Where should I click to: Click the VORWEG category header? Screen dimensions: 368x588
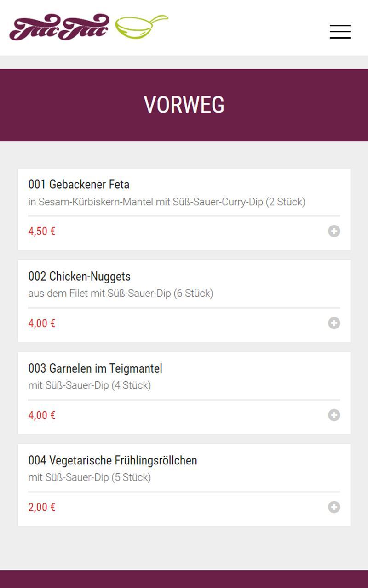(x=184, y=105)
